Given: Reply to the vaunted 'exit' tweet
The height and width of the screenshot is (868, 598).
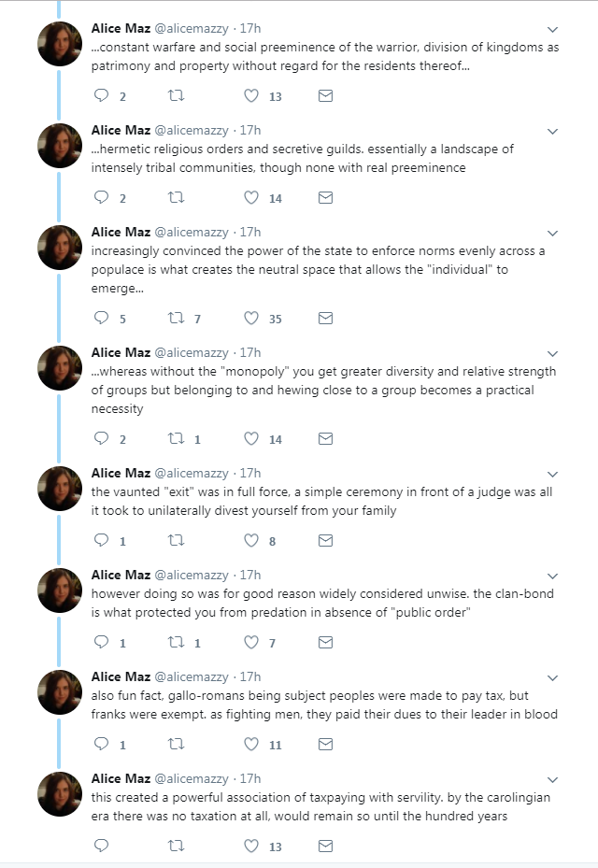Looking at the screenshot, I should [102, 541].
